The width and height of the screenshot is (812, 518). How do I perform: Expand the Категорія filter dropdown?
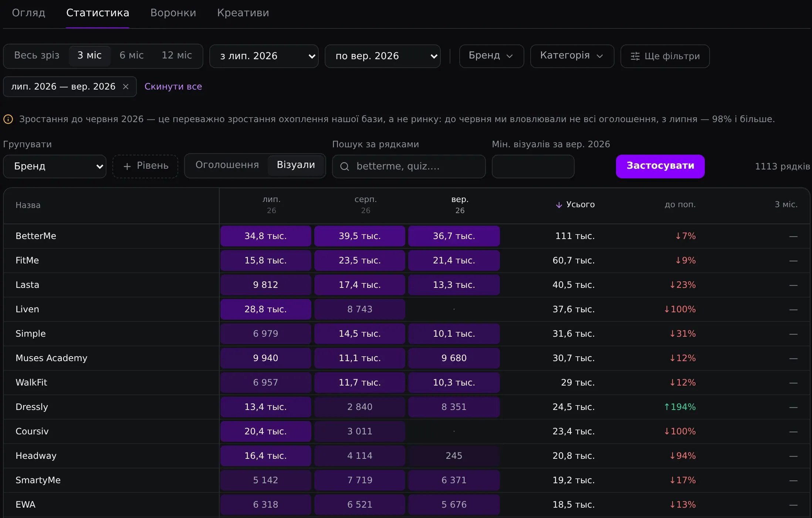point(572,56)
